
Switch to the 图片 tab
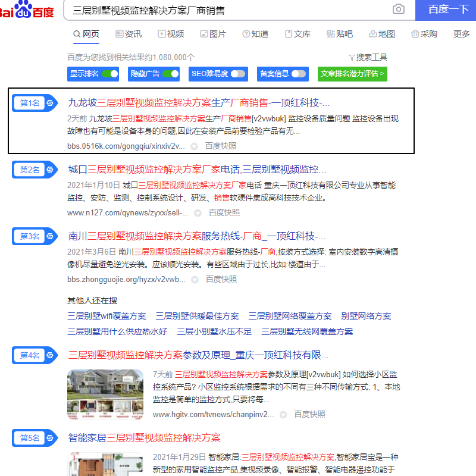point(213,34)
